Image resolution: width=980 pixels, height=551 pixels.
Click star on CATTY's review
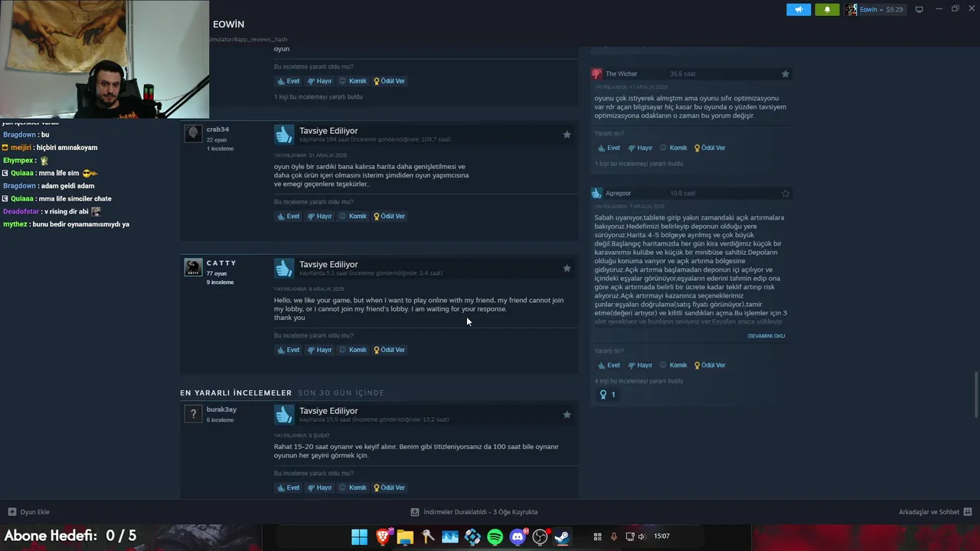point(567,269)
